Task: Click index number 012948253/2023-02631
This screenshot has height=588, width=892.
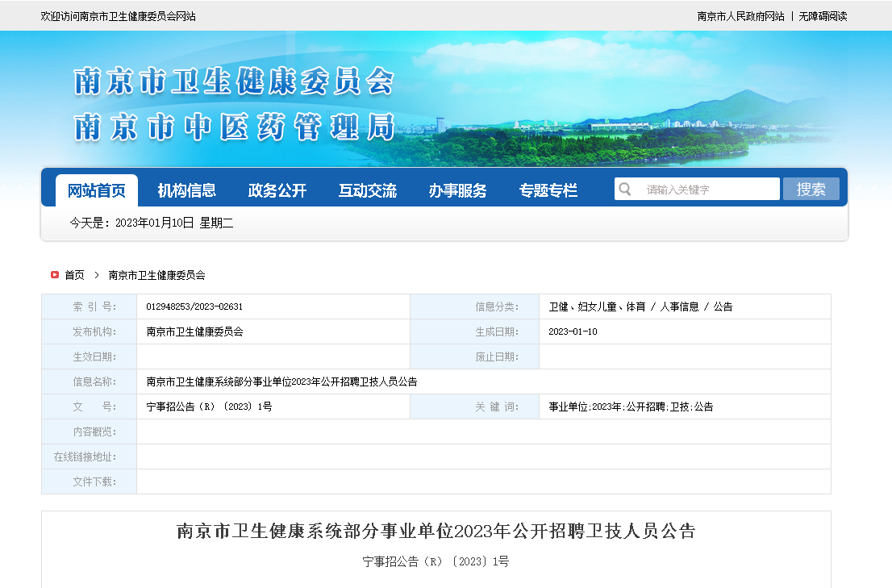Action: pos(194,307)
